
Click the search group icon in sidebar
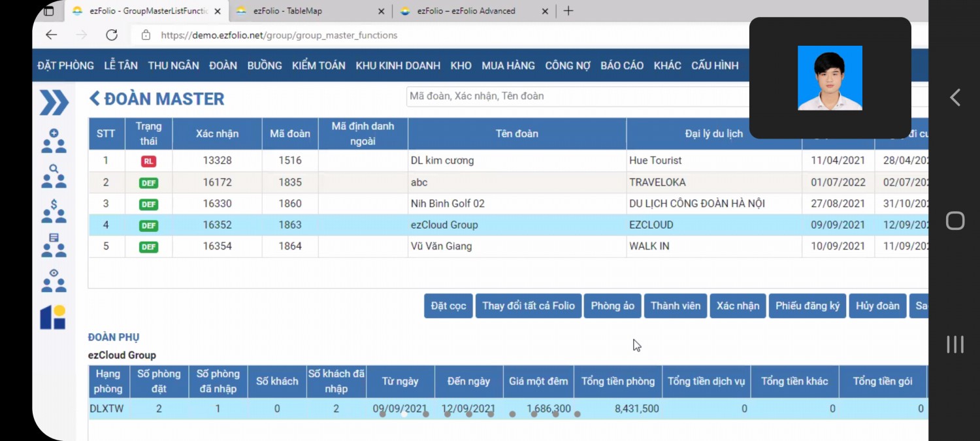[54, 176]
